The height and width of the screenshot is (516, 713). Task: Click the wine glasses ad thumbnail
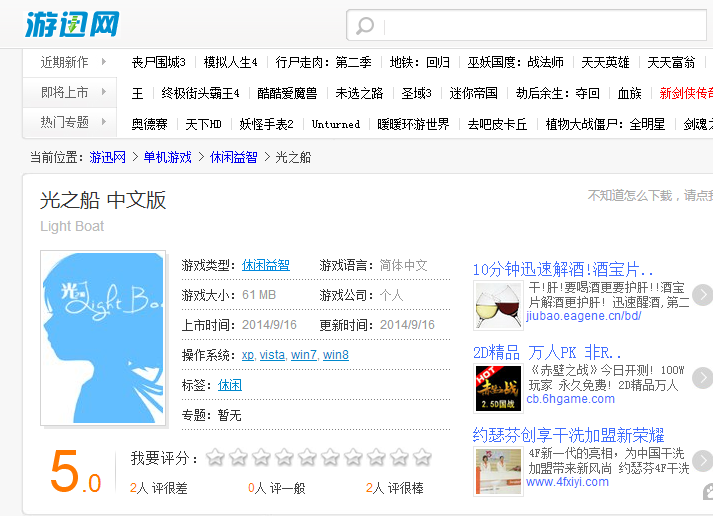click(x=498, y=305)
